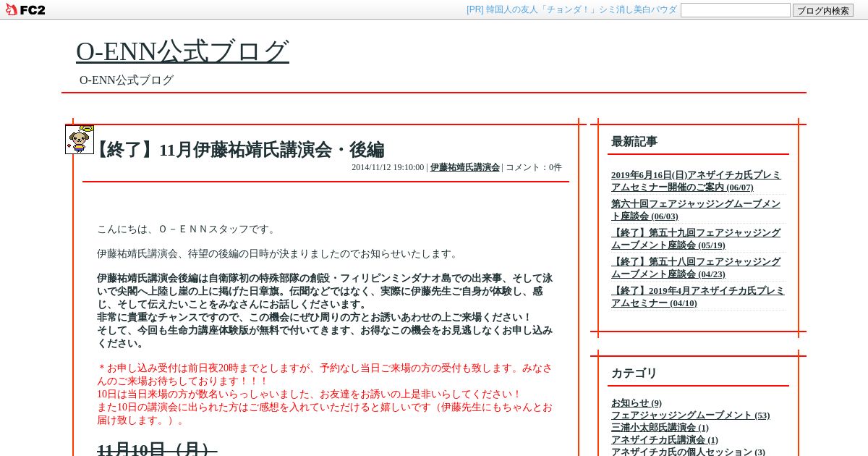Image resolution: width=868 pixels, height=456 pixels.
Task: Focus the blog search input field
Action: point(735,10)
